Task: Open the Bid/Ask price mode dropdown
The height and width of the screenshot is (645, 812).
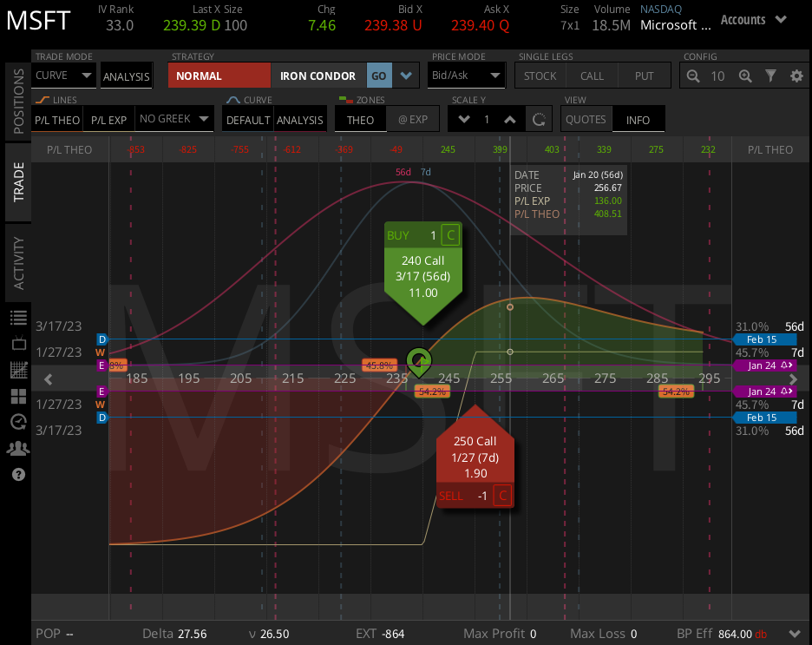Action: click(466, 76)
